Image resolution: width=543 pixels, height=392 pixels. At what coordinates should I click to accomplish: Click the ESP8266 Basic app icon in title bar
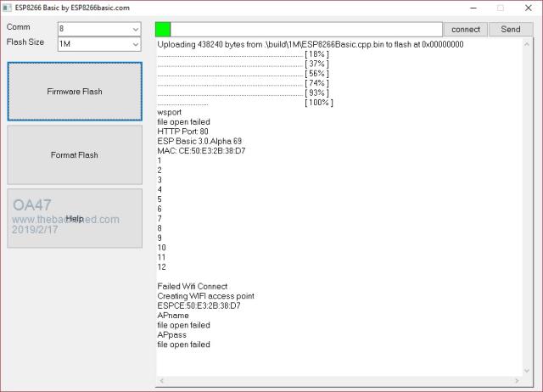point(8,7)
